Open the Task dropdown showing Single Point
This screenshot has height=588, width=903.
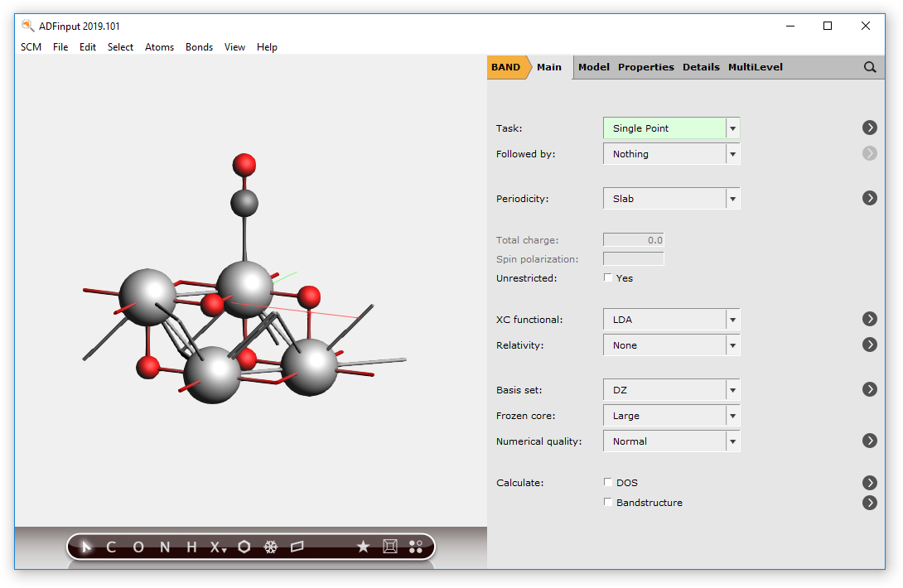click(671, 128)
